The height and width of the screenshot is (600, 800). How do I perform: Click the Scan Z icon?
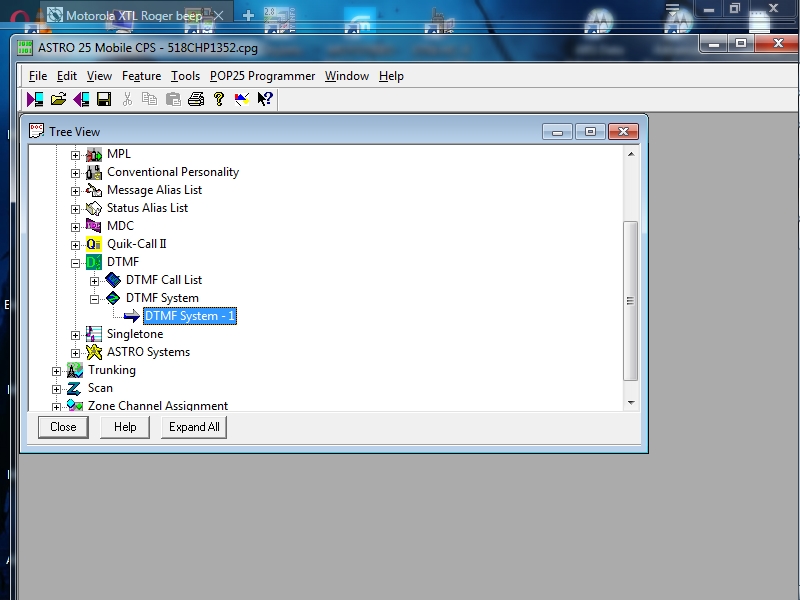click(x=74, y=388)
